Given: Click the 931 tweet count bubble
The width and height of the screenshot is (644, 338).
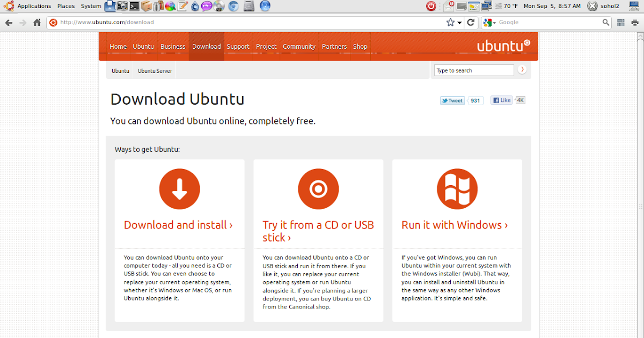Looking at the screenshot, I should click(475, 100).
